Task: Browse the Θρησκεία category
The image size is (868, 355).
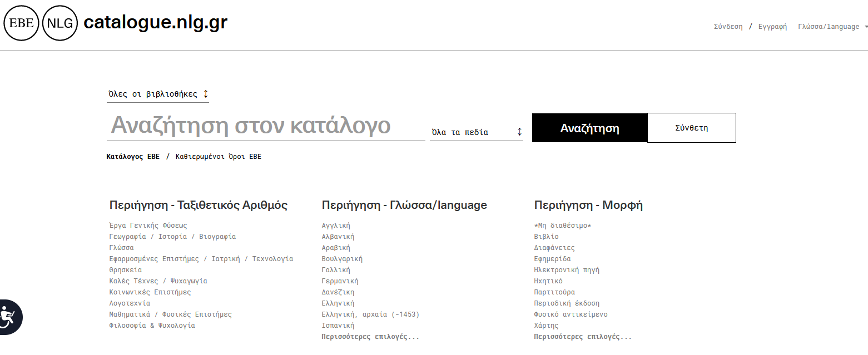Action: tap(126, 270)
